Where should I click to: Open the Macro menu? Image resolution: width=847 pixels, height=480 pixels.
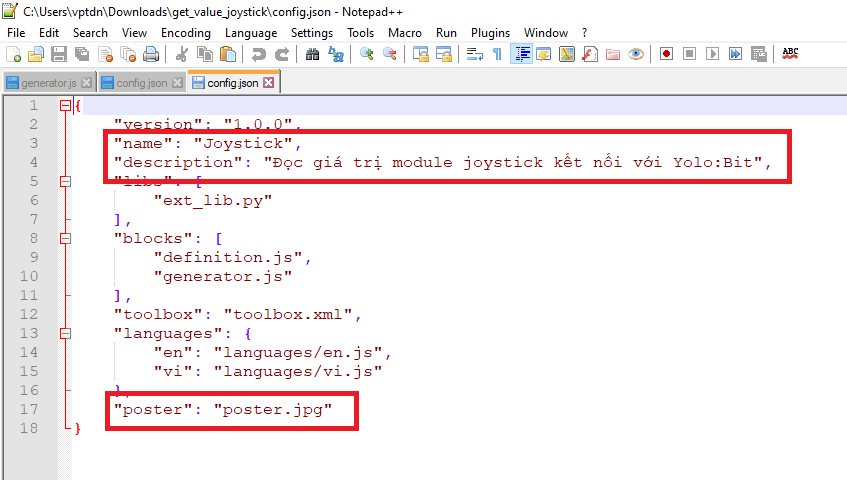tap(405, 33)
